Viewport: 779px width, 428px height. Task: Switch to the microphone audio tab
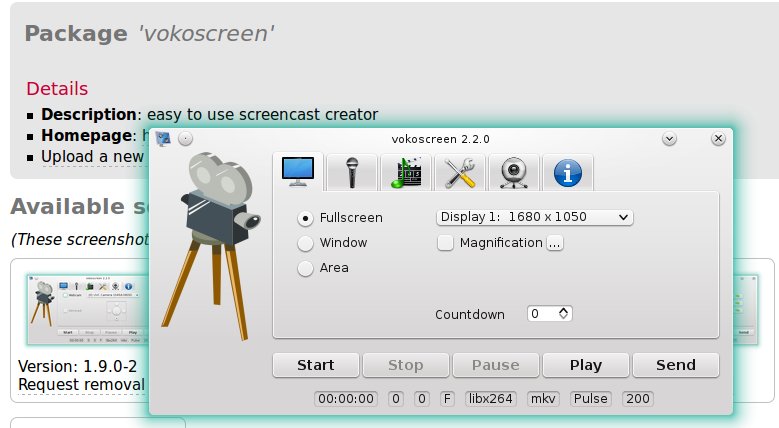click(x=352, y=172)
